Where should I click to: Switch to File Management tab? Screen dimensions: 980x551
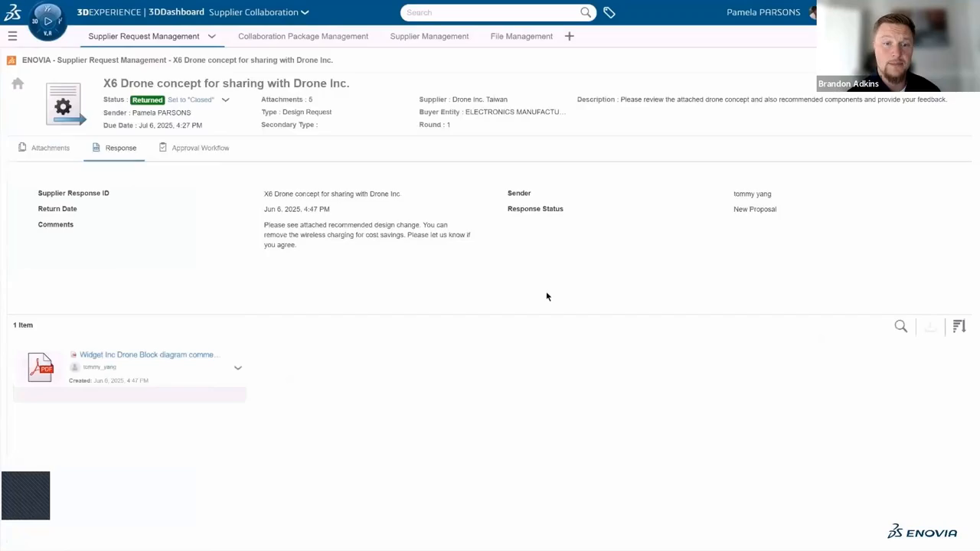[x=521, y=36]
